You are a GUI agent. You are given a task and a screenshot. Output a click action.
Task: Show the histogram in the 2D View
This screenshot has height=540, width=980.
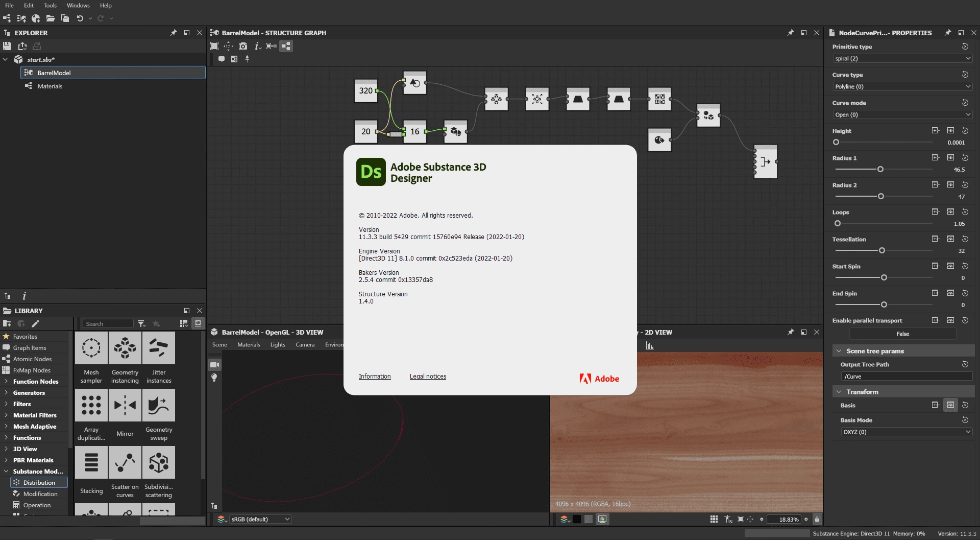coord(650,346)
